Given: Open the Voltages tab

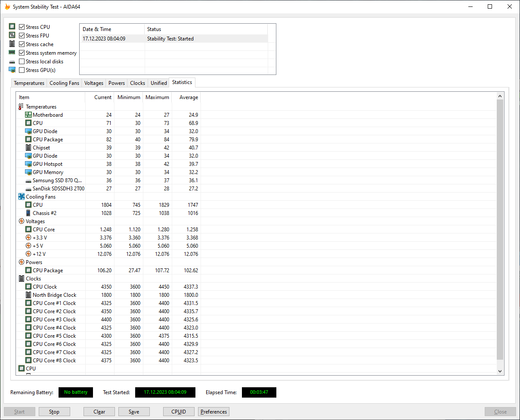Looking at the screenshot, I should [94, 83].
